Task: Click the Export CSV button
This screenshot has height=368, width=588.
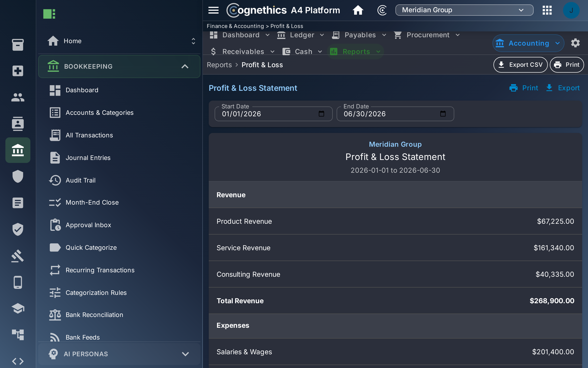Action: pyautogui.click(x=520, y=65)
